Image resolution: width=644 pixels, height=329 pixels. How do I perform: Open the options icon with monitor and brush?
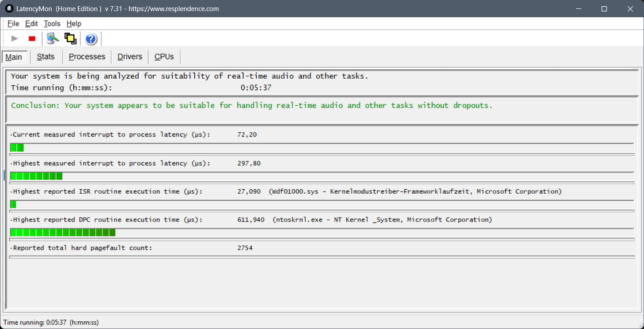tap(53, 39)
